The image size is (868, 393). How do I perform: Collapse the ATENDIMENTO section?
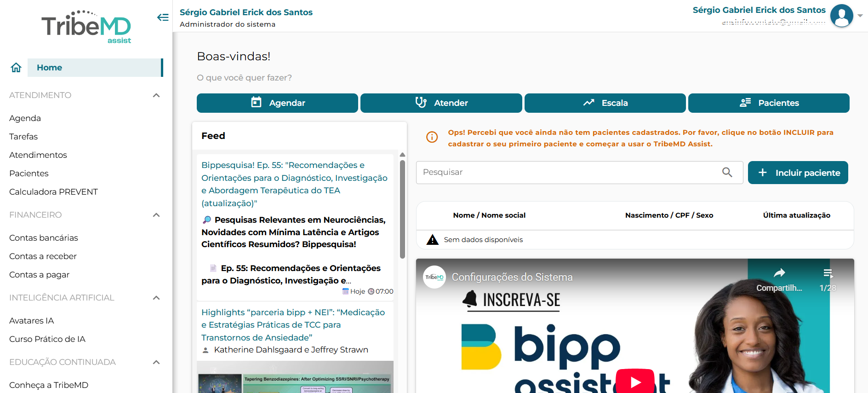tap(156, 95)
